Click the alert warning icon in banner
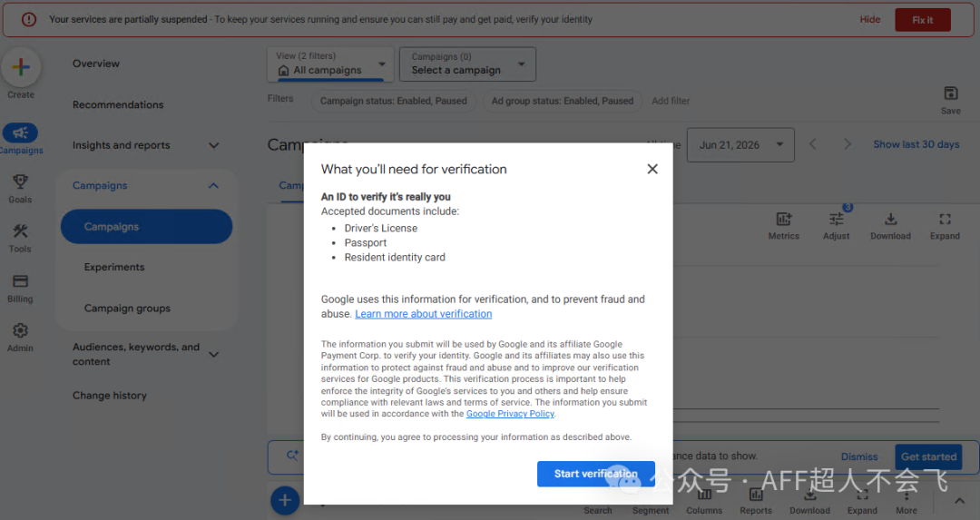The height and width of the screenshot is (520, 980). [x=29, y=19]
